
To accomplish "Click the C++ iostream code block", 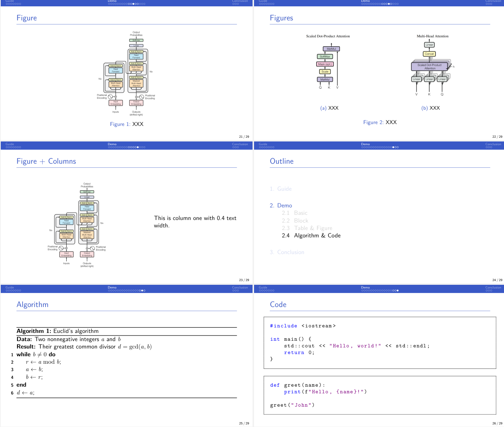I will (380, 343).
